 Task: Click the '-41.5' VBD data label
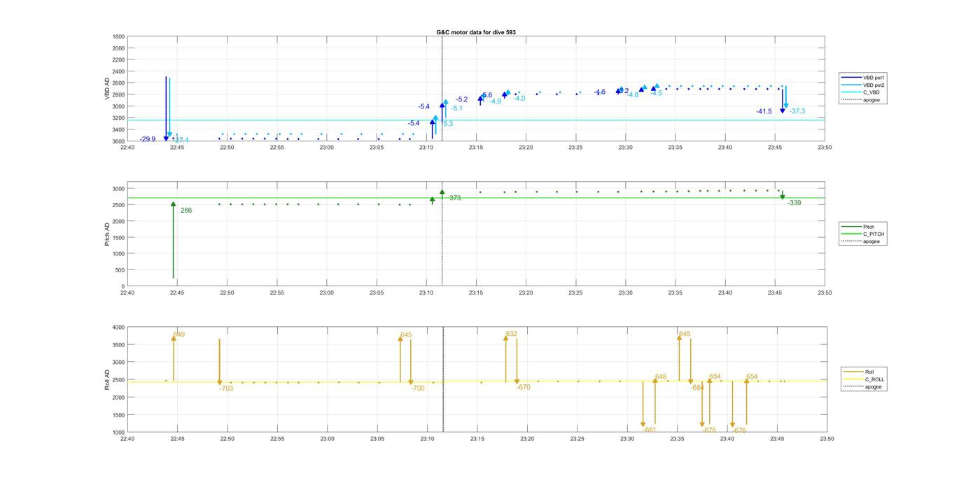[764, 111]
